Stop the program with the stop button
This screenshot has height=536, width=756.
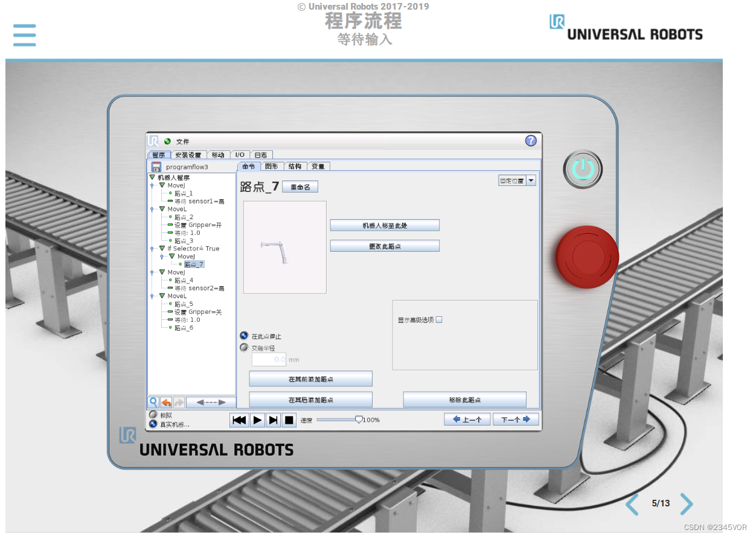(x=289, y=420)
